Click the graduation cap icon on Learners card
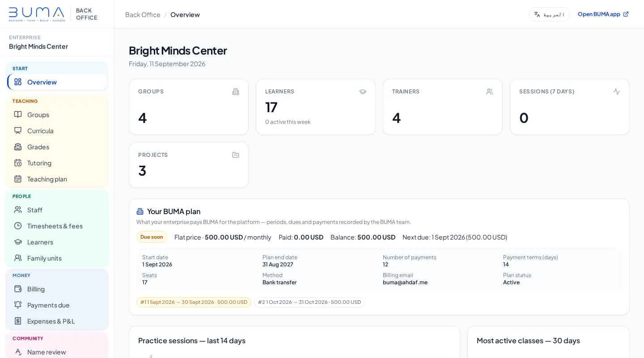Viewport: 644px width, 358px height. pos(363,92)
